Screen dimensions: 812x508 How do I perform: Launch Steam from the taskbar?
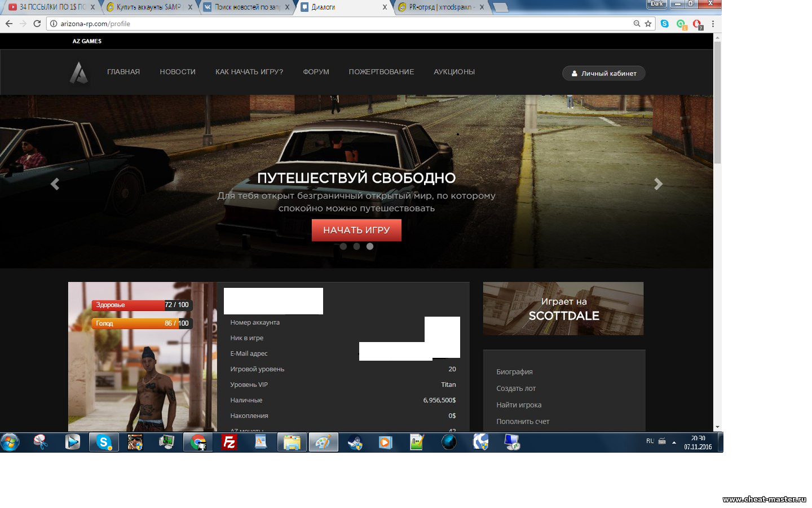[355, 442]
